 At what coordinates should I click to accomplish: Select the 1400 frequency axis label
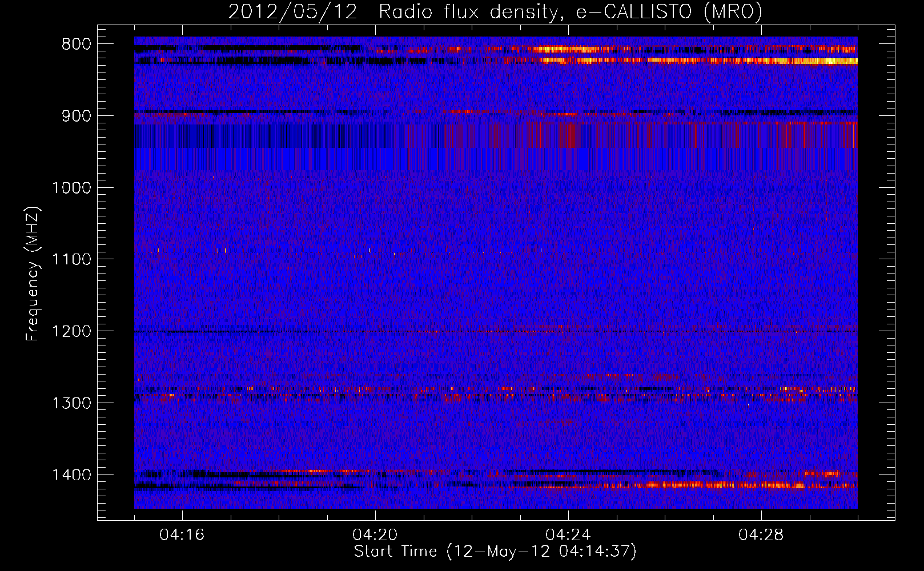pos(71,475)
